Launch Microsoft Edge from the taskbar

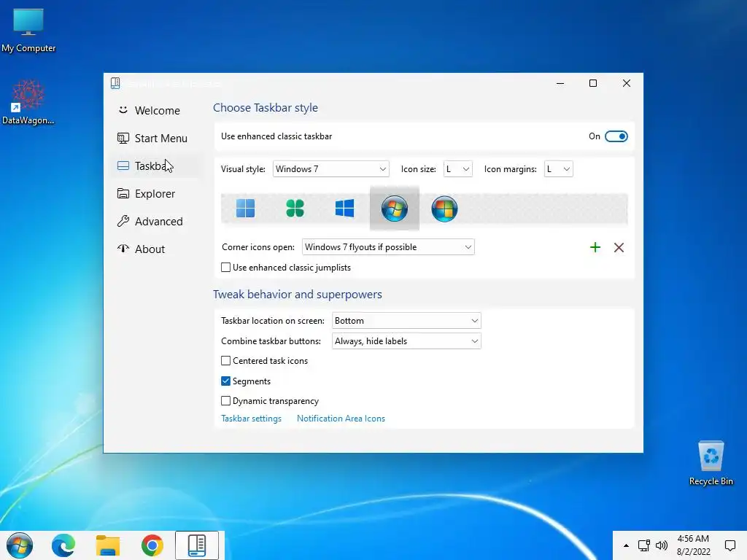63,545
